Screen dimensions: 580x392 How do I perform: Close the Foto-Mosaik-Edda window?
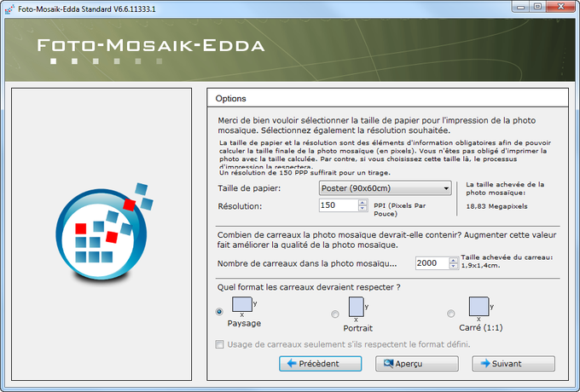560,7
